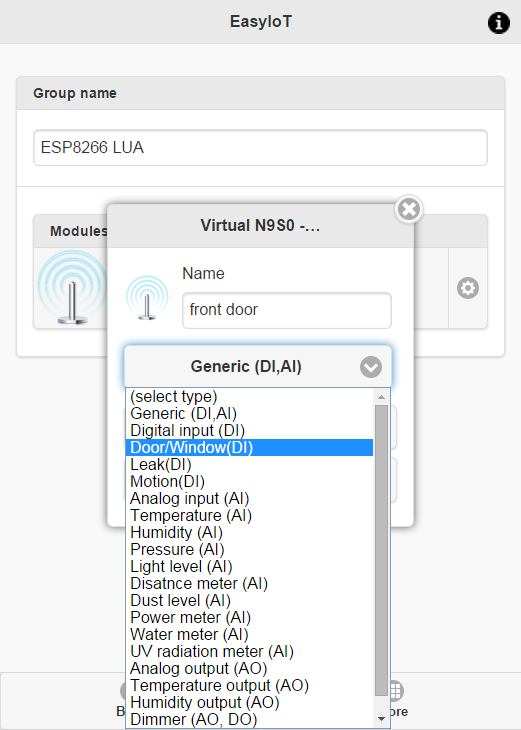The image size is (521, 730).
Task: Open module settings gear icon
Action: (468, 288)
